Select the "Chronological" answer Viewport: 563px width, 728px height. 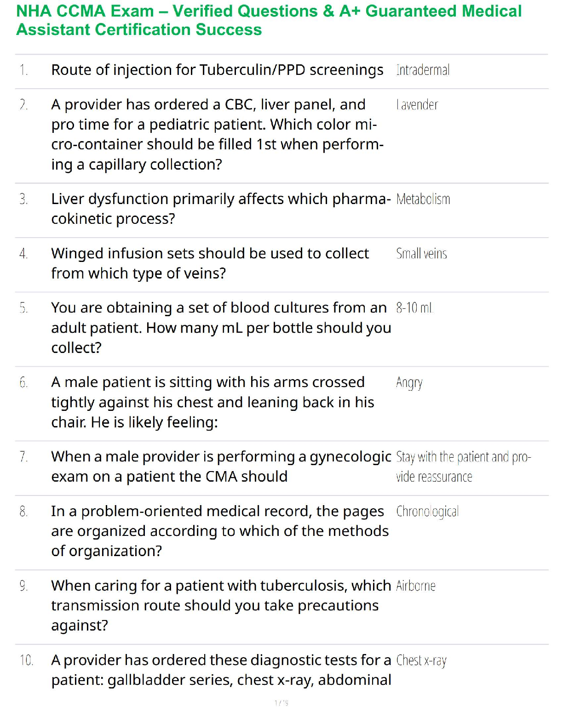point(427,512)
